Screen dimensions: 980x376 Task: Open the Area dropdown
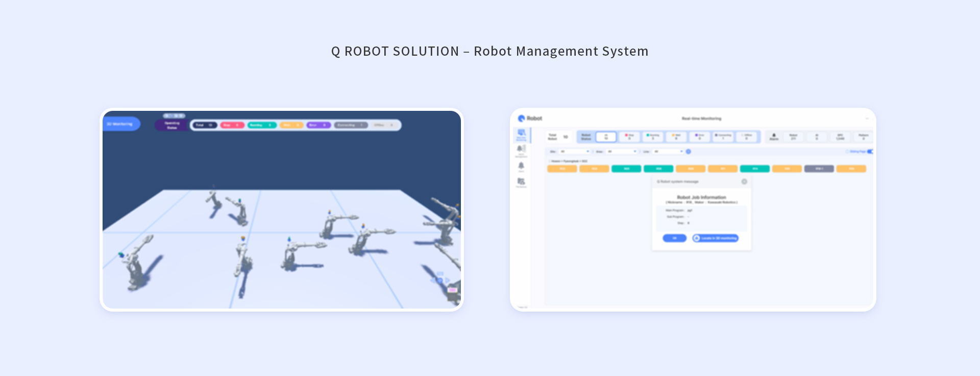pos(622,151)
